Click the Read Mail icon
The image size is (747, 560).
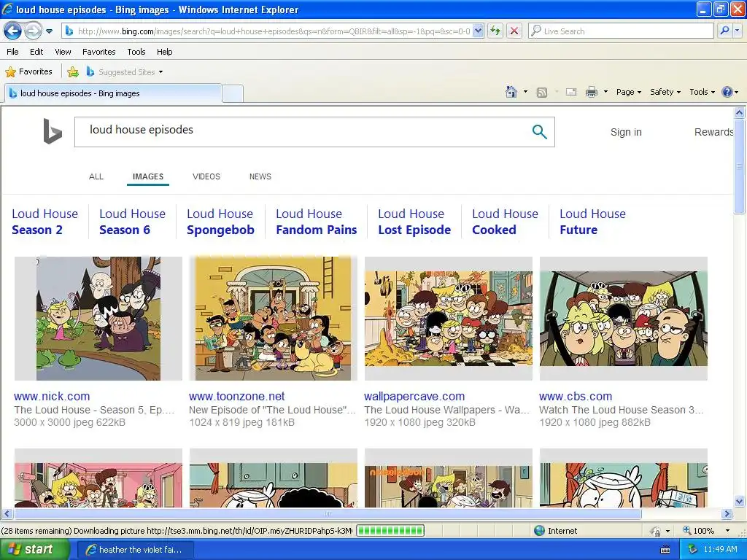tap(571, 92)
